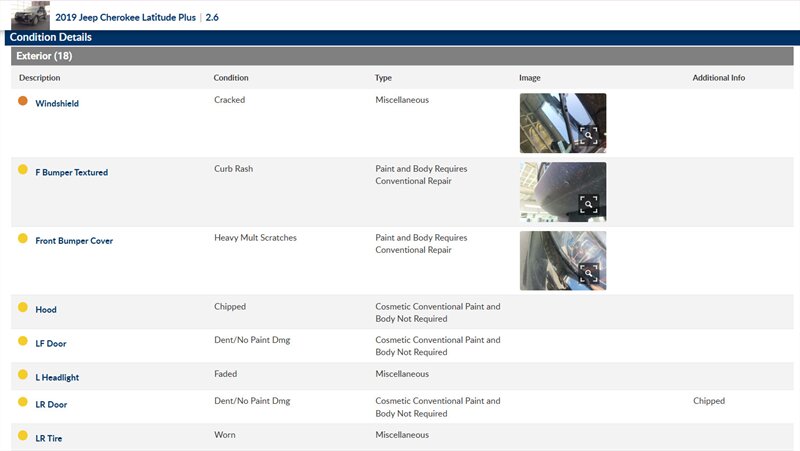Image resolution: width=800 pixels, height=451 pixels.
Task: Open the Front Bumper Cover photo thumbnail
Action: [x=563, y=261]
